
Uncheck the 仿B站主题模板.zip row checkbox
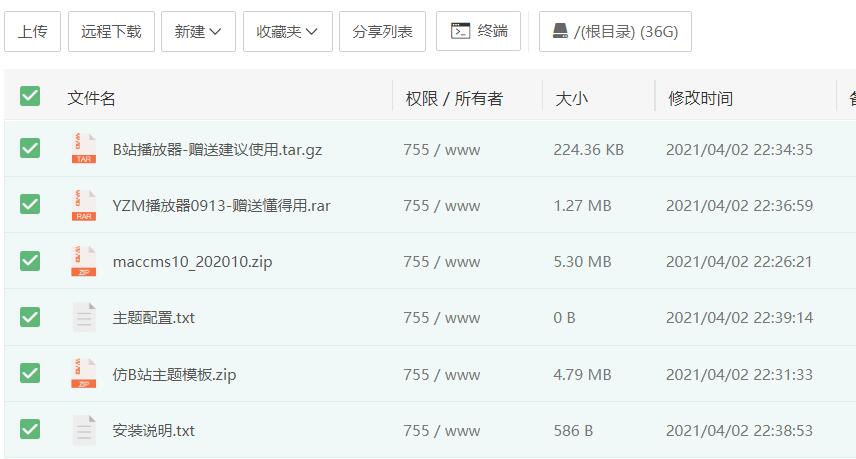pos(30,373)
